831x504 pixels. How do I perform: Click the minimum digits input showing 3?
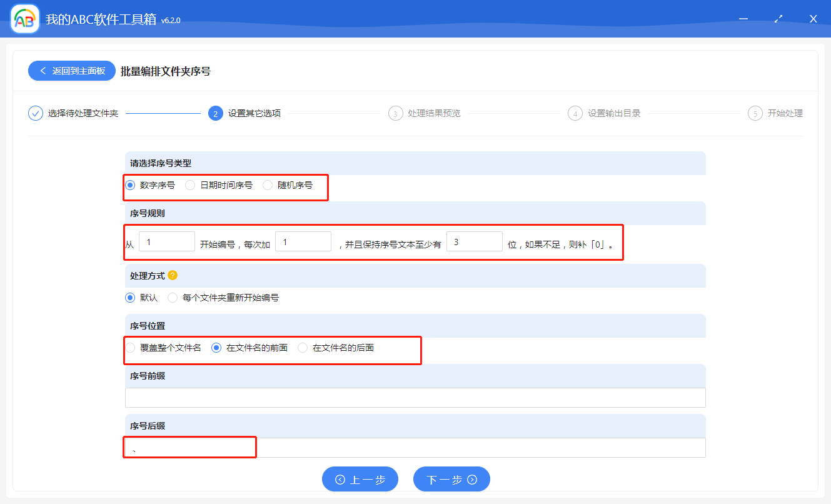coord(474,241)
